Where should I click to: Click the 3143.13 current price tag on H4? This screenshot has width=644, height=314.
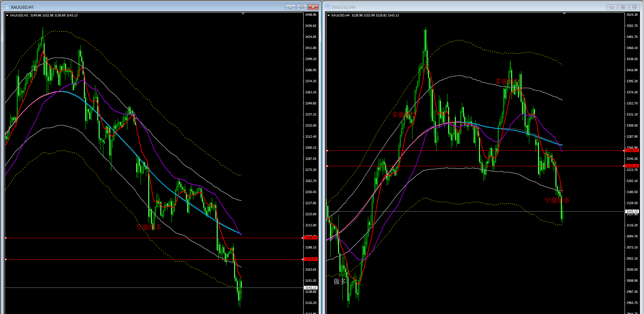pos(632,212)
